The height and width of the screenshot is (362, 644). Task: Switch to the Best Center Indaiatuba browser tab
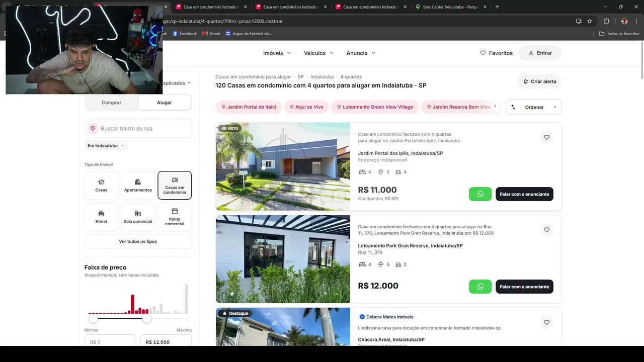pos(449,7)
